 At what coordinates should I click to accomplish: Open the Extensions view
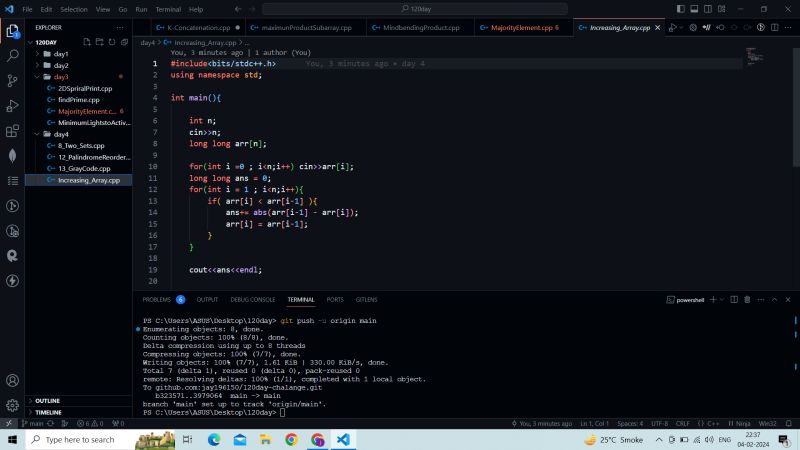[x=12, y=131]
